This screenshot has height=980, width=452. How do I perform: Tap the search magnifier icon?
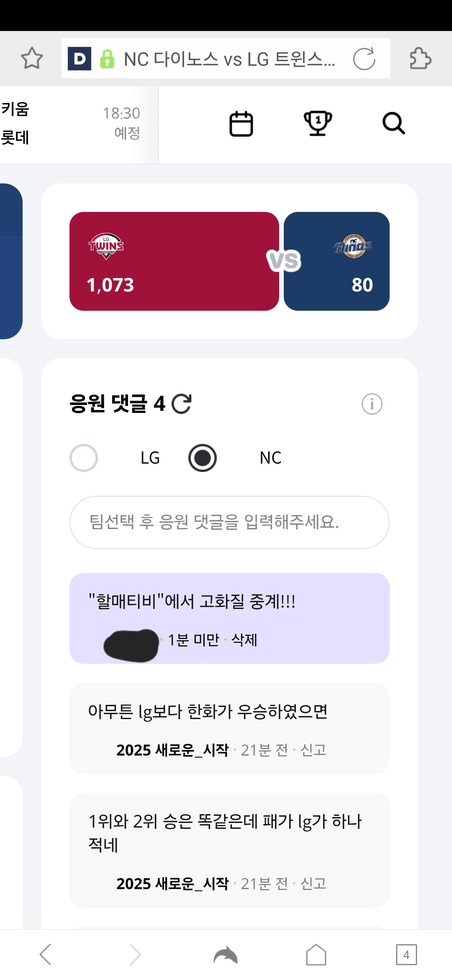pyautogui.click(x=393, y=124)
